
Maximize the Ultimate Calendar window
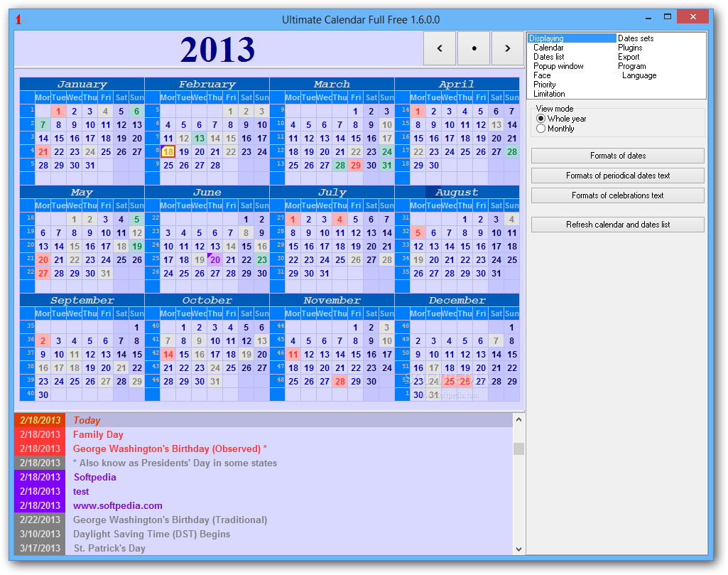tap(668, 17)
